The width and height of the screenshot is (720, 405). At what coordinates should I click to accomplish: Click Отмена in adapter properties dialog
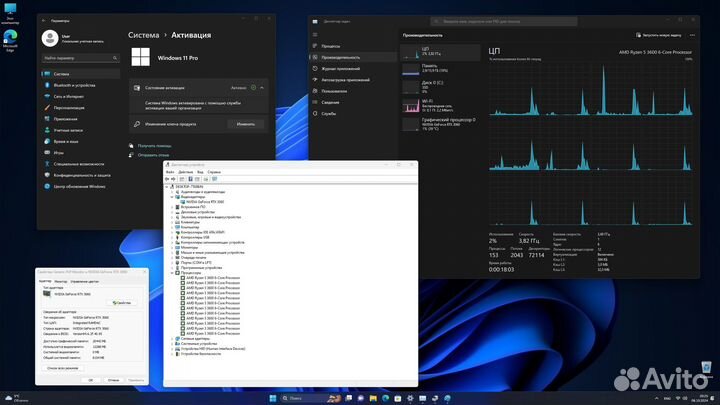(113, 380)
